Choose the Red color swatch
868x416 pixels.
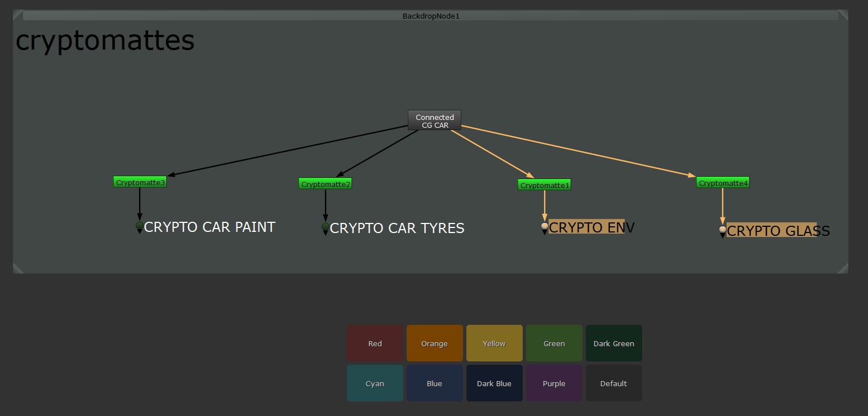click(375, 343)
